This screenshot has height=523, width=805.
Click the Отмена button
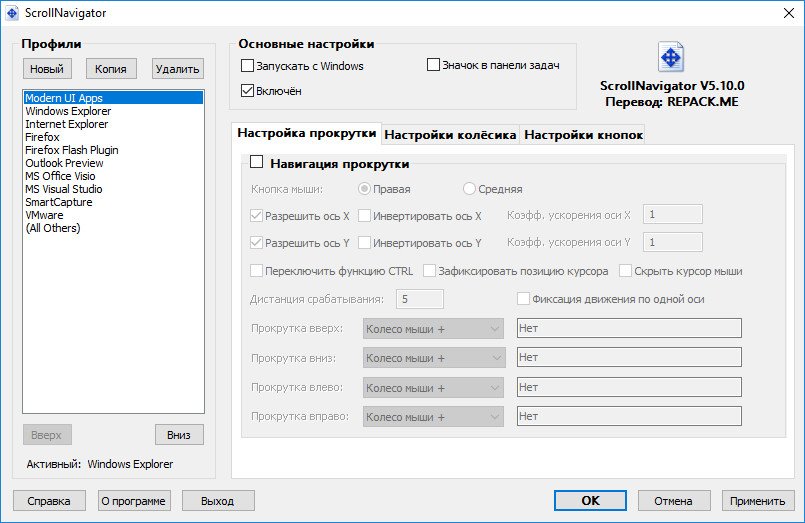click(x=674, y=501)
